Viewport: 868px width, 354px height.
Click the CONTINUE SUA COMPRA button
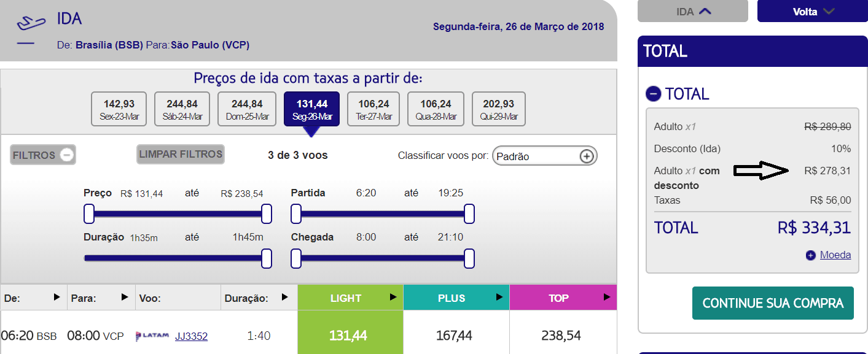point(773,303)
